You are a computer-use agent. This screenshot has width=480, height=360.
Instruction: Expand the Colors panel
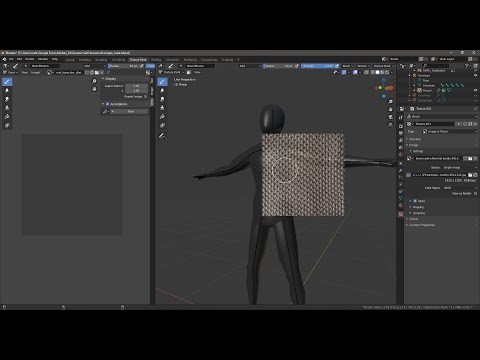click(x=413, y=219)
